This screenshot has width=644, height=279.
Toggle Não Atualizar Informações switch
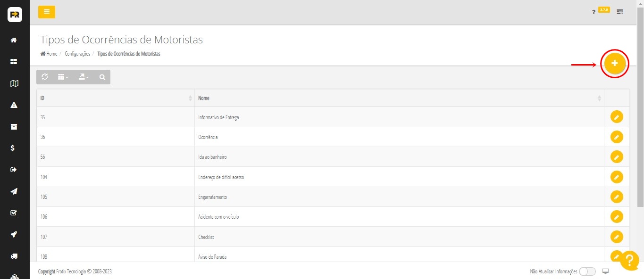click(x=587, y=271)
